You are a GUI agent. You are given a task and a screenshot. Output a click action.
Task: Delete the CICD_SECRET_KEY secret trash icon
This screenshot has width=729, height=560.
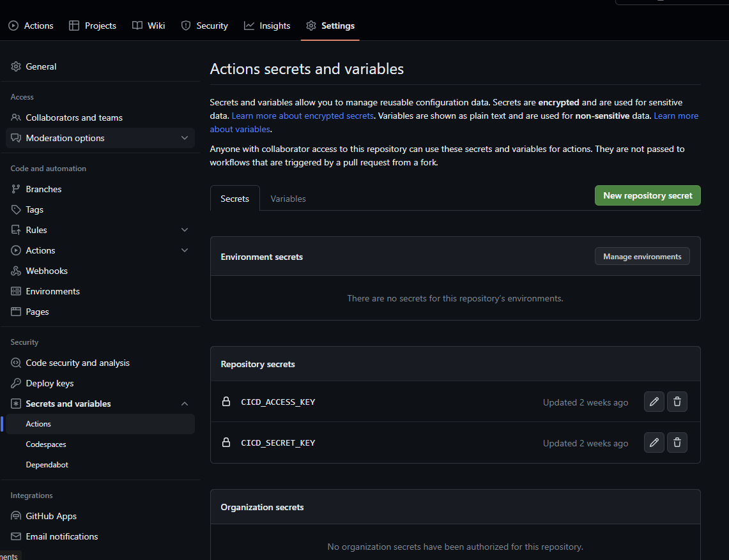pos(677,443)
